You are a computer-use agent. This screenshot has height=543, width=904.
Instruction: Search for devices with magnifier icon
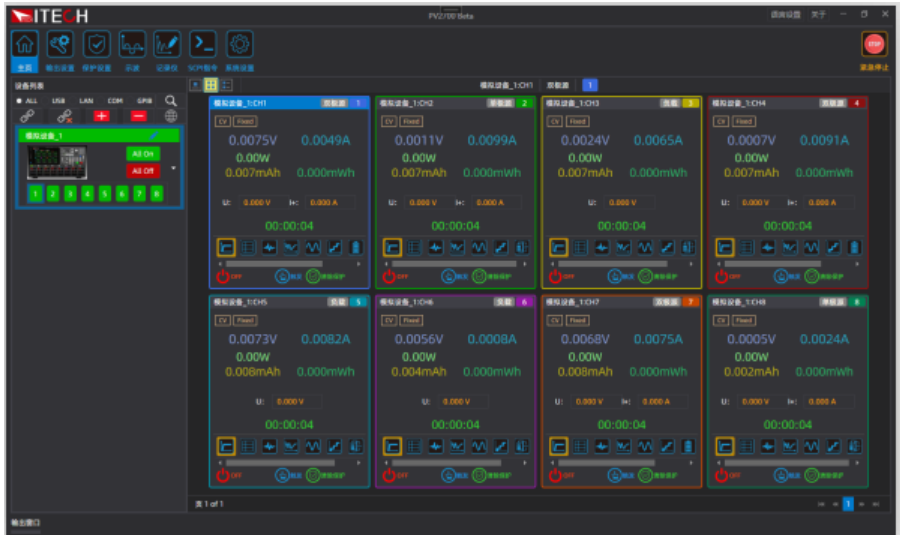(171, 101)
